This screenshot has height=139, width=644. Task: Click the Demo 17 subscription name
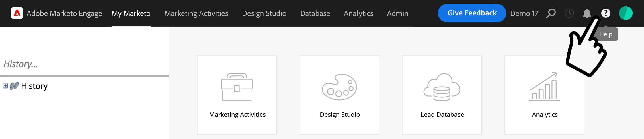tap(524, 13)
